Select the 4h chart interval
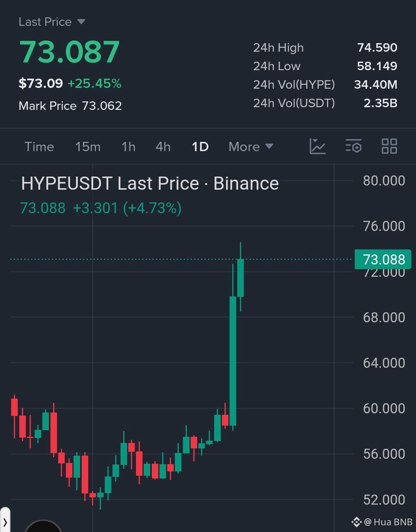Viewport: 416px width, 532px height. point(163,146)
